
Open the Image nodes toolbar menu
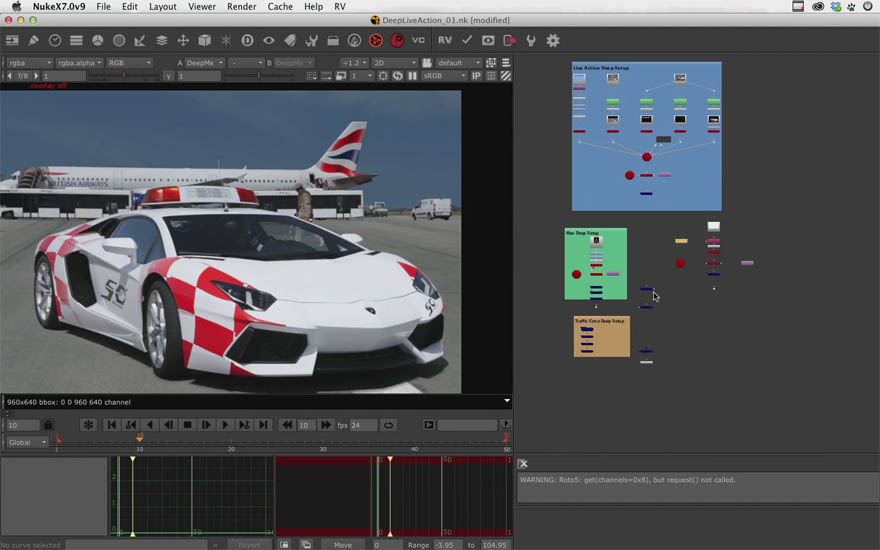coord(12,40)
